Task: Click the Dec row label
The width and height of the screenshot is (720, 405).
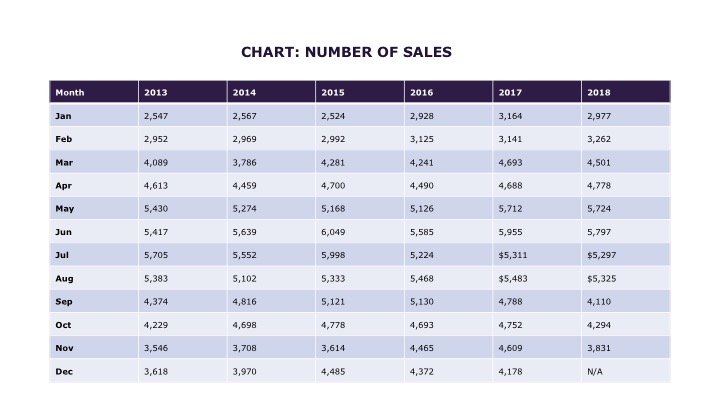Action: pyautogui.click(x=63, y=371)
